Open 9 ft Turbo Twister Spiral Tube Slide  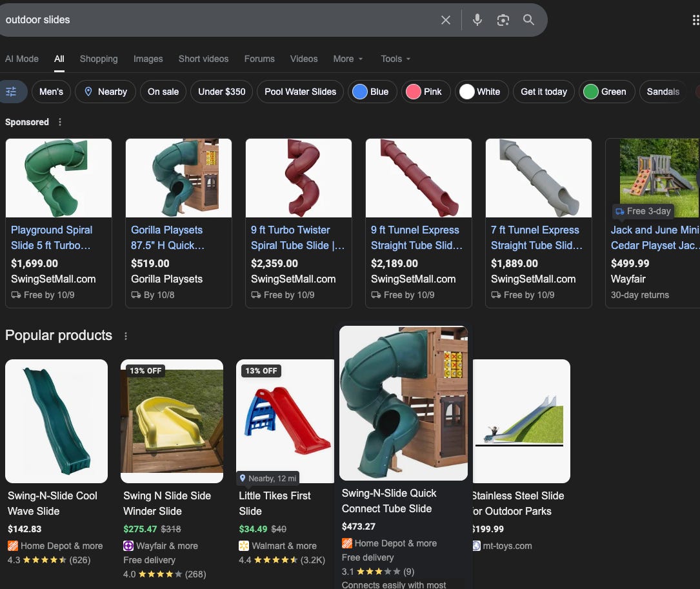tap(297, 237)
